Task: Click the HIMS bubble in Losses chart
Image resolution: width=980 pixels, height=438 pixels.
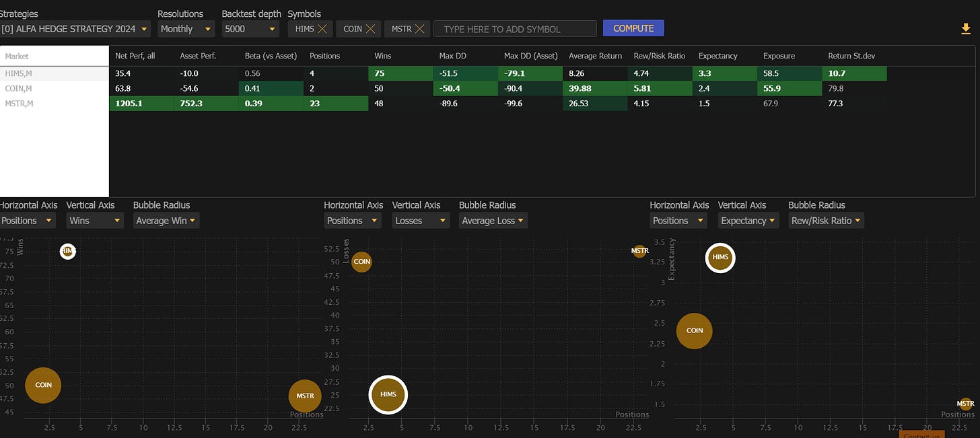Action: (x=388, y=394)
